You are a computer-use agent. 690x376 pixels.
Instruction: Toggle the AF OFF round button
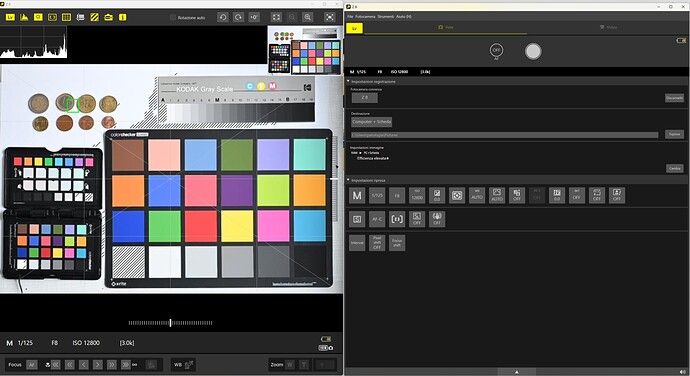pos(496,51)
